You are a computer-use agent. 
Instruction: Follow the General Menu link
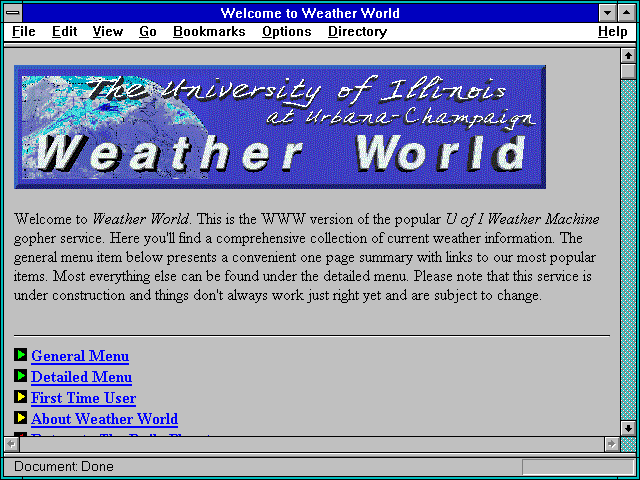coord(80,356)
